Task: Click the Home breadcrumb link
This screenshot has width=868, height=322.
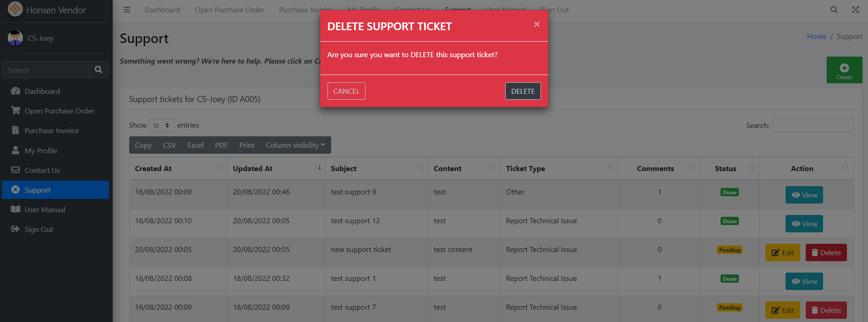Action: [x=816, y=37]
